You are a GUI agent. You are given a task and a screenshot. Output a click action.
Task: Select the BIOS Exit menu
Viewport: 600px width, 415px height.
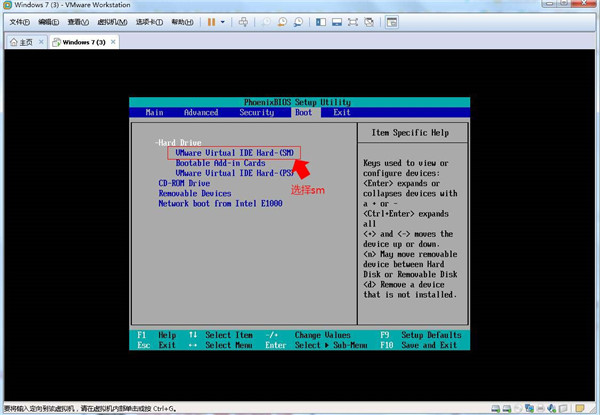342,112
